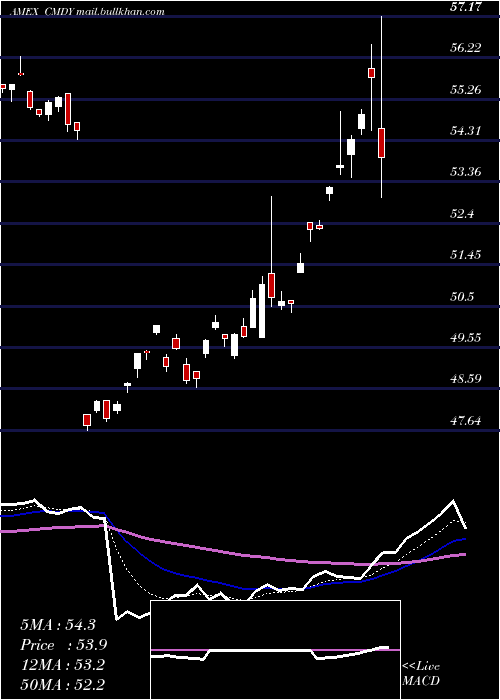The width and height of the screenshot is (500, 700).
Task: Click the <<Live MACD label
Action: pos(421,674)
